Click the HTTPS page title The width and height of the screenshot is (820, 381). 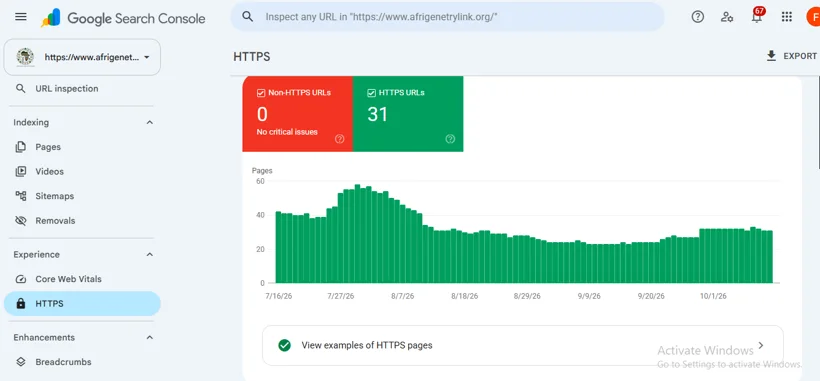[252, 57]
